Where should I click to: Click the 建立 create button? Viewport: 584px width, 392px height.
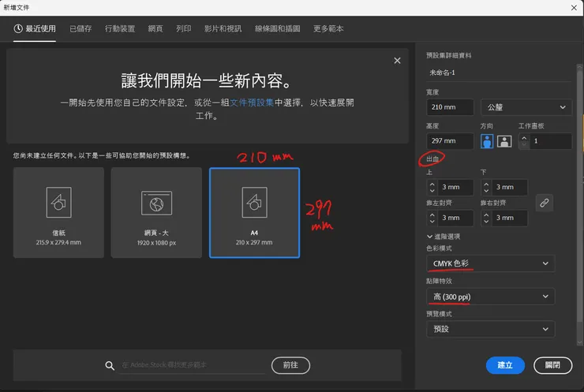tap(505, 365)
